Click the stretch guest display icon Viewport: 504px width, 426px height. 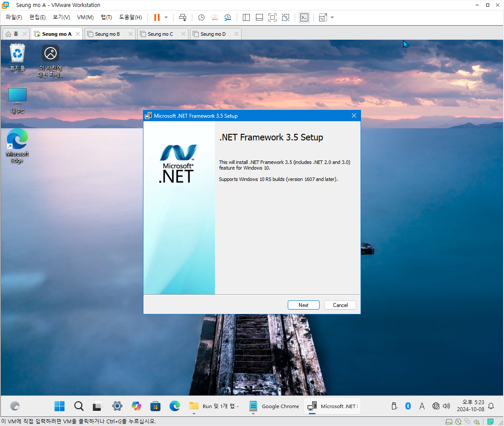pos(323,17)
